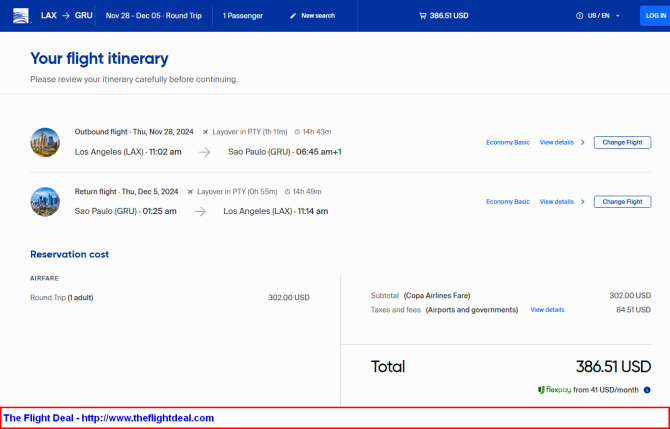The image size is (670, 429).
Task: Click the Total 386.51 USD amount
Action: [613, 367]
